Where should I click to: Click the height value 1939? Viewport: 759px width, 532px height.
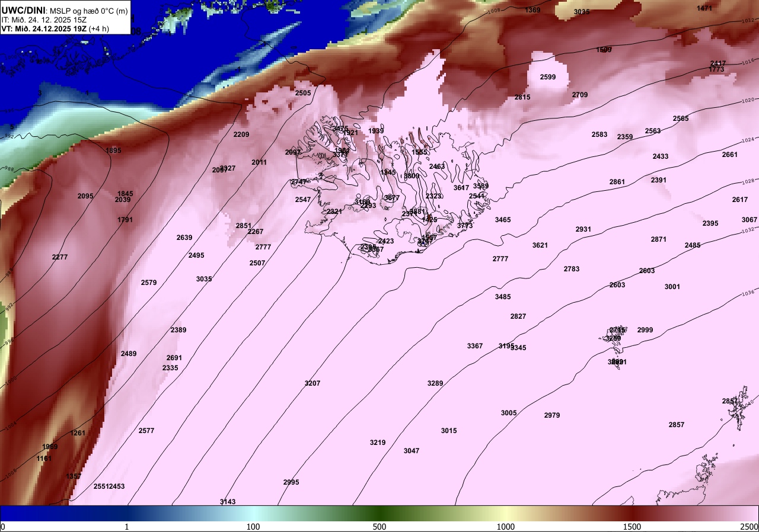tap(376, 131)
